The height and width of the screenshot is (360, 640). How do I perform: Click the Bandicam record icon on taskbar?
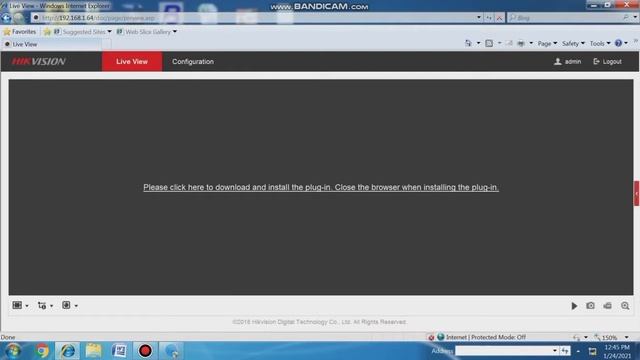click(145, 351)
